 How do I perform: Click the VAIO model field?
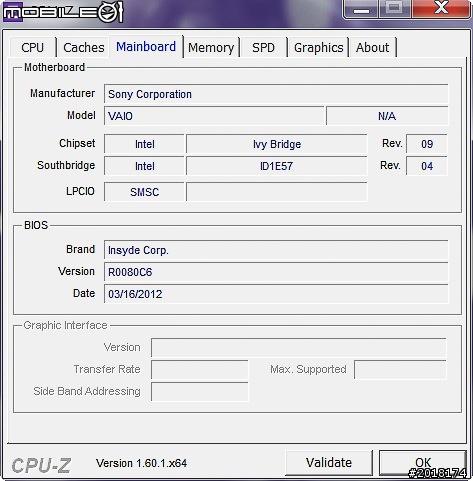[x=214, y=116]
